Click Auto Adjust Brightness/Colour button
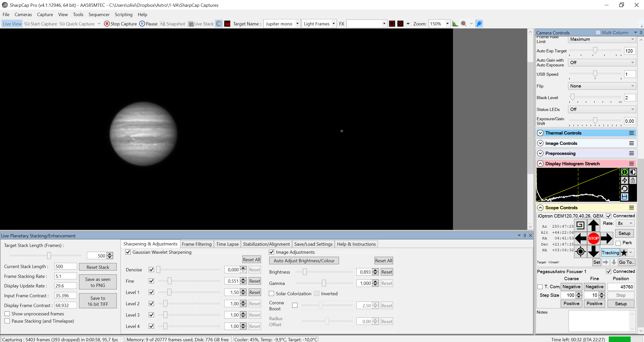This screenshot has width=644, height=342. (x=304, y=261)
